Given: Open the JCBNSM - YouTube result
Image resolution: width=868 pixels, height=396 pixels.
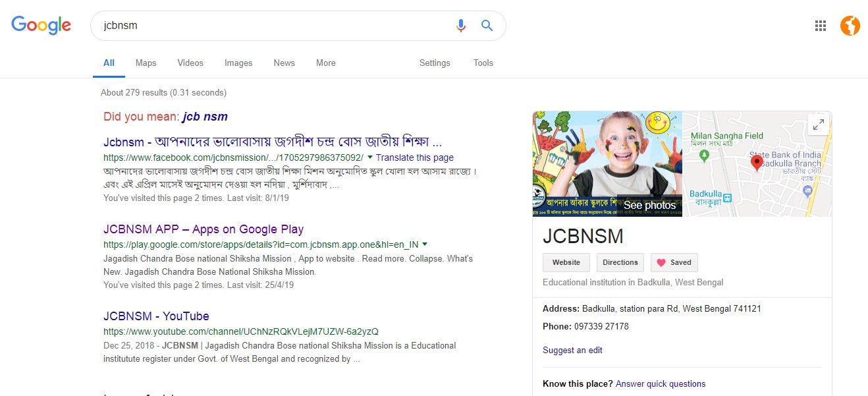Looking at the screenshot, I should pyautogui.click(x=156, y=316).
